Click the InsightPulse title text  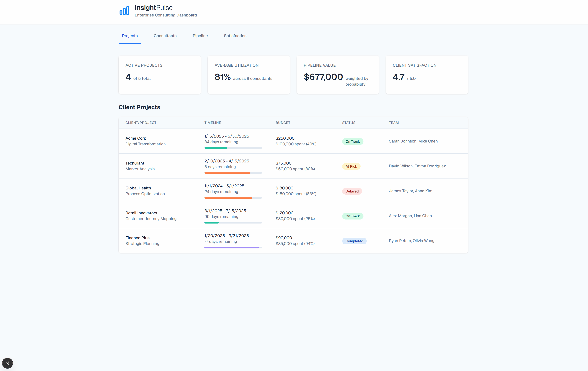click(153, 8)
